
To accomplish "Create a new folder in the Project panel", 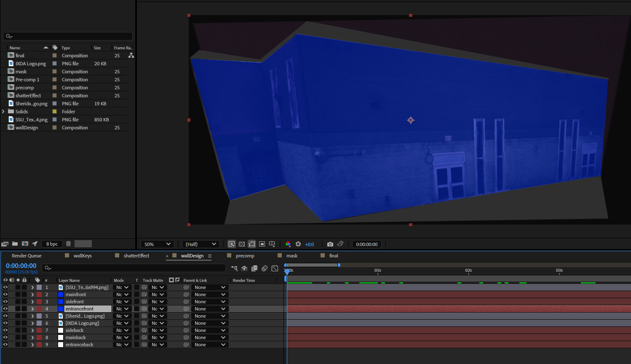I will pos(15,244).
